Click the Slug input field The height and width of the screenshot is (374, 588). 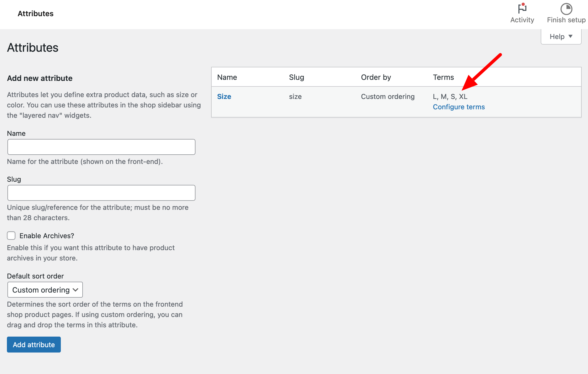tap(101, 193)
